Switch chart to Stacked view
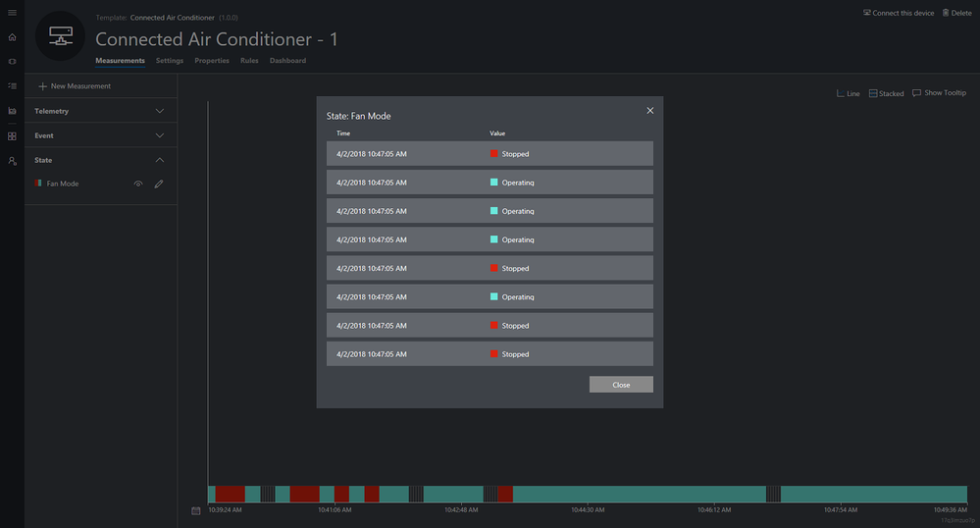Image resolution: width=980 pixels, height=528 pixels. pyautogui.click(x=886, y=93)
